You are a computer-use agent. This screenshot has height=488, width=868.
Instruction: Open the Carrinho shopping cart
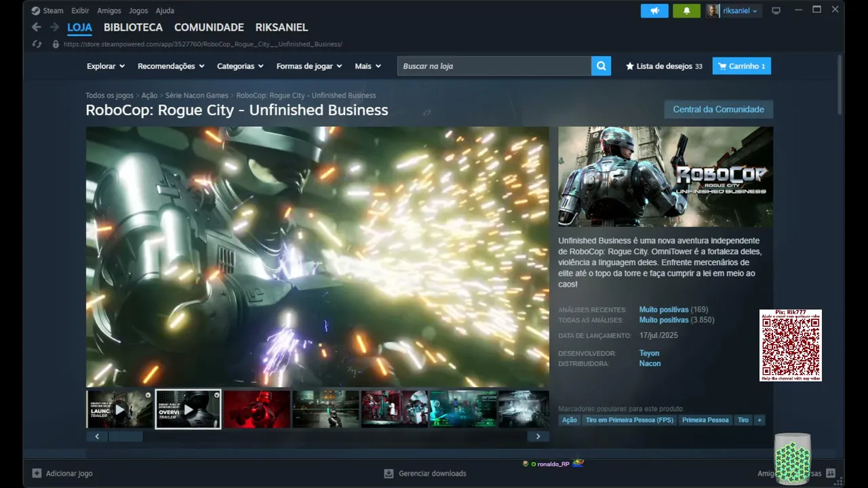(741, 66)
